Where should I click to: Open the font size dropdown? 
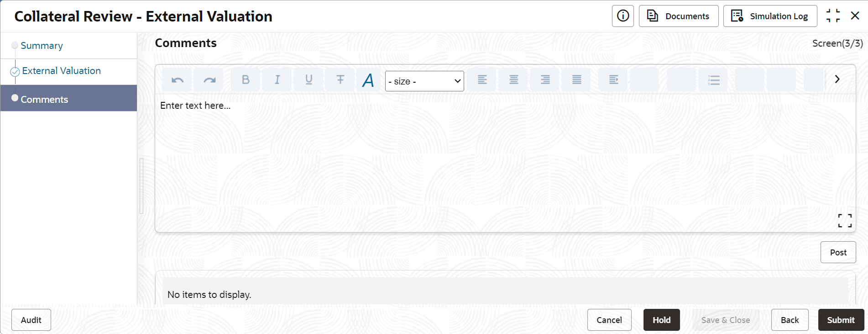coord(424,81)
